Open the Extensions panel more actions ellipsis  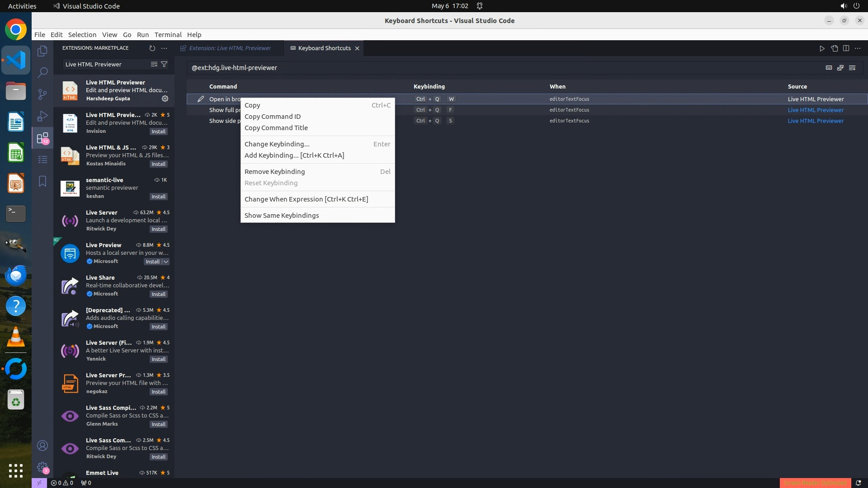tap(164, 48)
